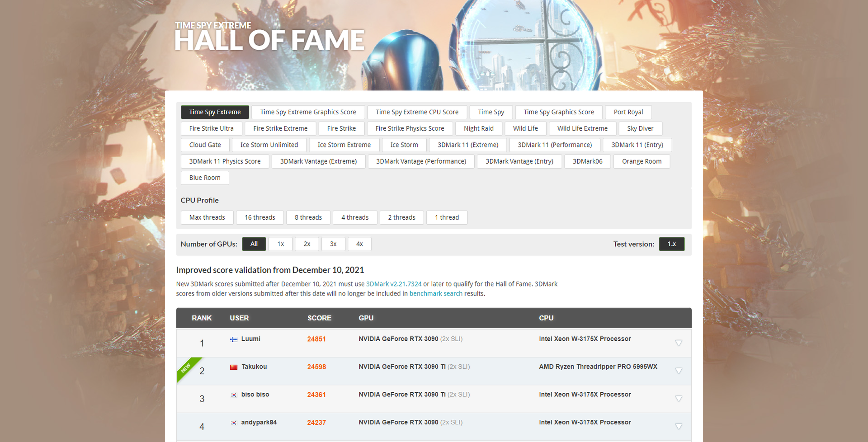Screen dimensions: 868x442
Task: Select 8 threads CPU Profile
Action: [308, 217]
